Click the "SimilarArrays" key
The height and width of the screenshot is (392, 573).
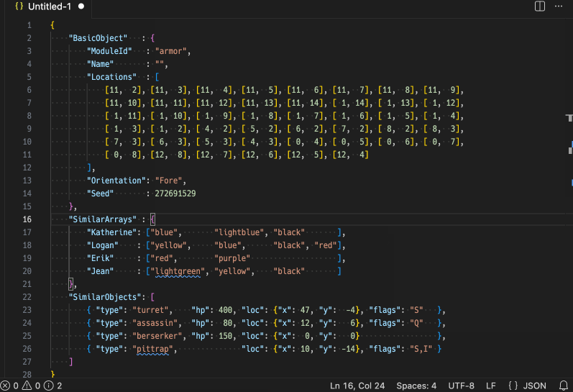103,219
